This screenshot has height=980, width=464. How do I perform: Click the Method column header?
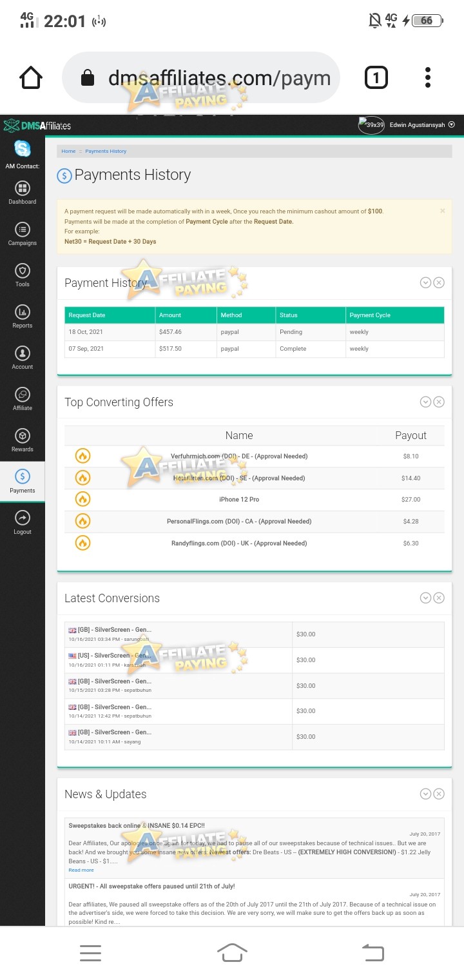[246, 315]
